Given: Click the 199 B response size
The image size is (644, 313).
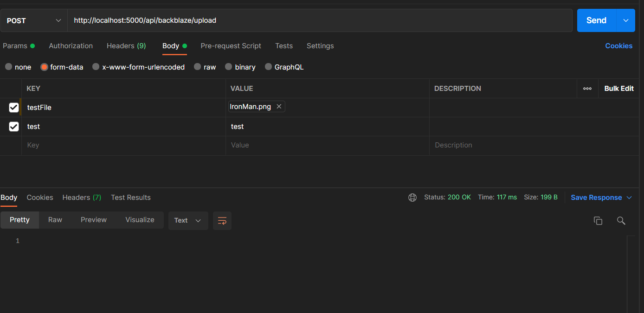Looking at the screenshot, I should coord(549,198).
